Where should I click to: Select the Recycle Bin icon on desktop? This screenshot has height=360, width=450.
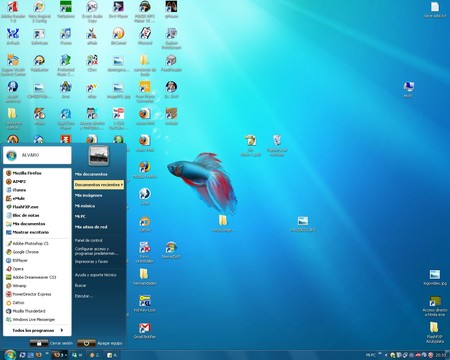(277, 145)
